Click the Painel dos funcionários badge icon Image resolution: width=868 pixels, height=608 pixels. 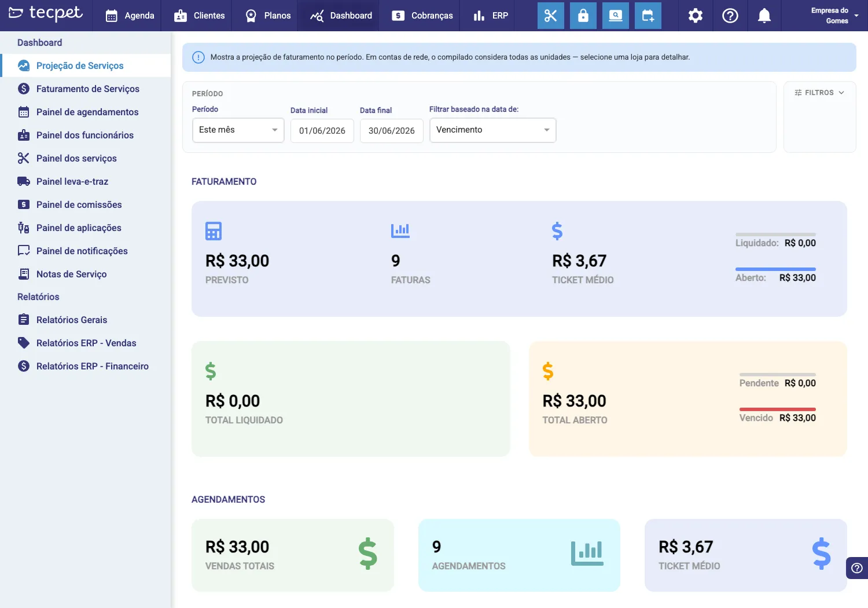pyautogui.click(x=24, y=135)
